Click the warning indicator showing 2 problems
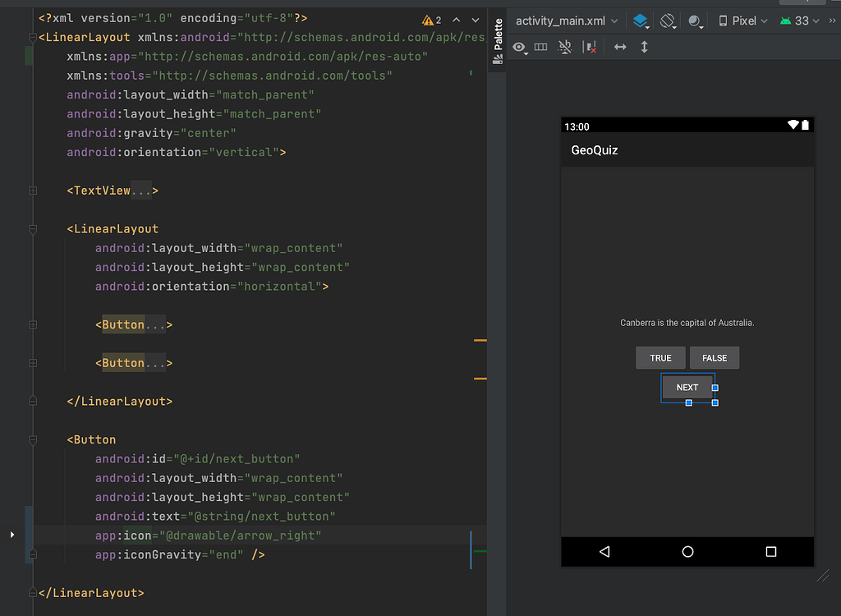 431,20
